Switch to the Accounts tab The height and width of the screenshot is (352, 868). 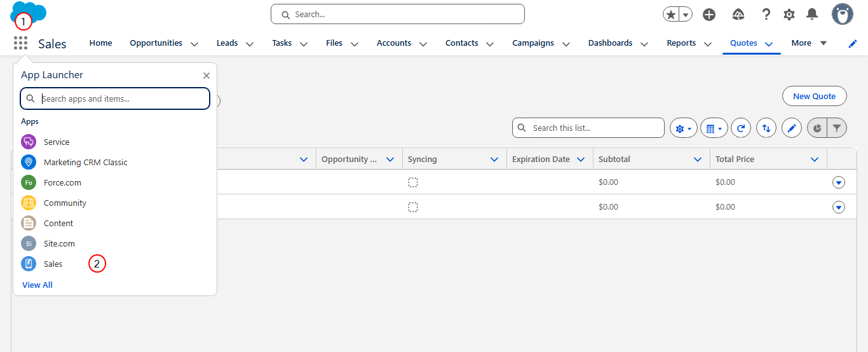pyautogui.click(x=394, y=43)
